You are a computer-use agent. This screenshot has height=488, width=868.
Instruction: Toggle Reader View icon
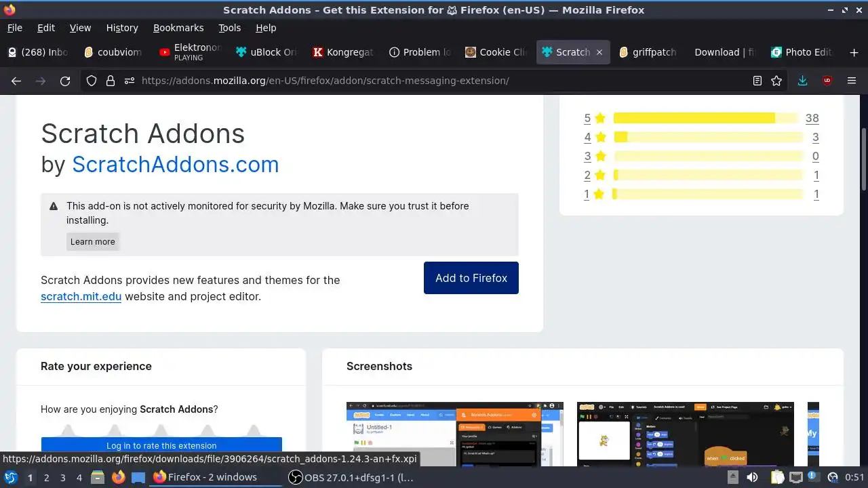point(757,81)
